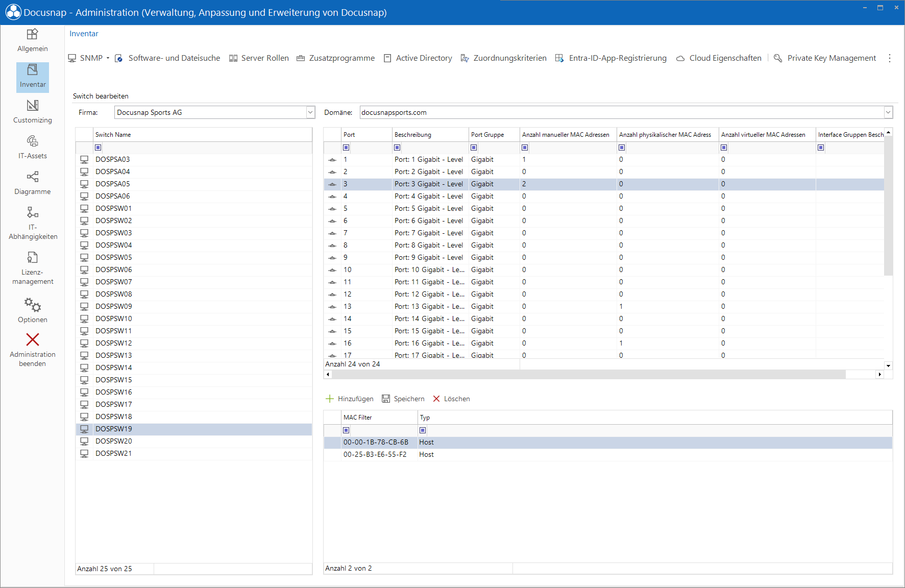Open the toolbar overflow menu dots

click(x=890, y=58)
